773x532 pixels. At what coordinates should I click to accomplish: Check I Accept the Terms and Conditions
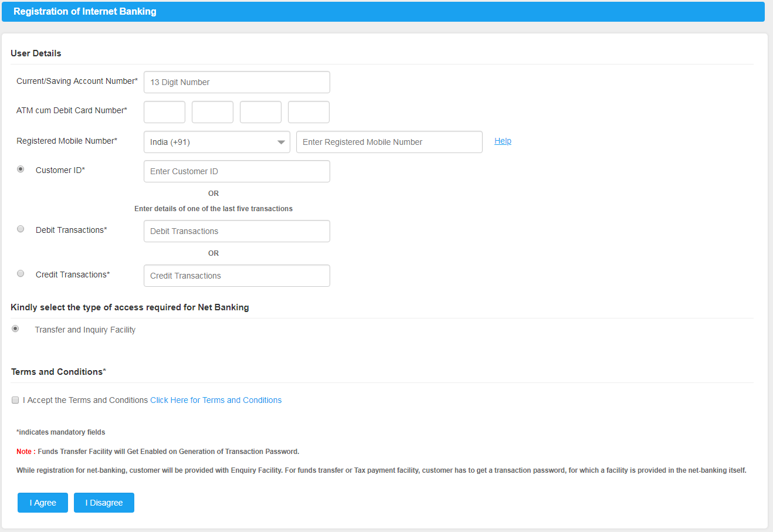15,400
